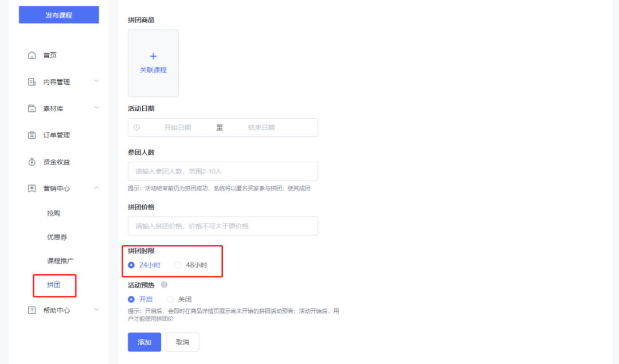Show the 活动预热 help tooltip icon

coord(164,285)
